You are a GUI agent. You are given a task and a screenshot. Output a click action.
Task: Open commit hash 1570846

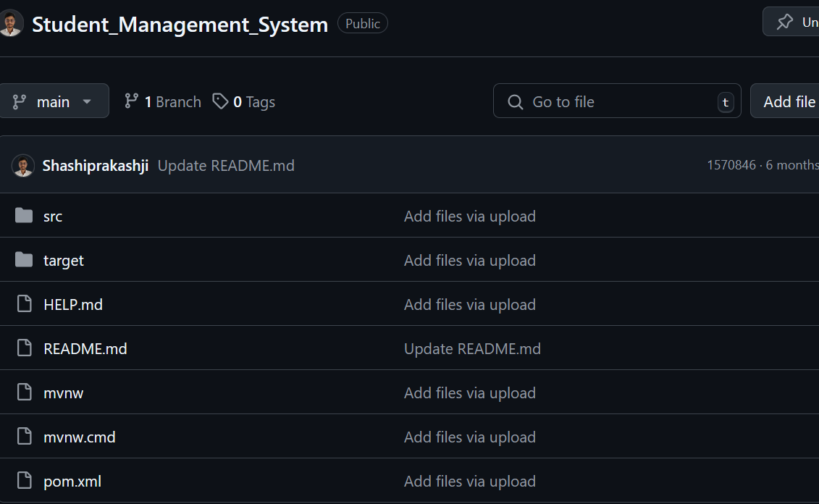[731, 165]
